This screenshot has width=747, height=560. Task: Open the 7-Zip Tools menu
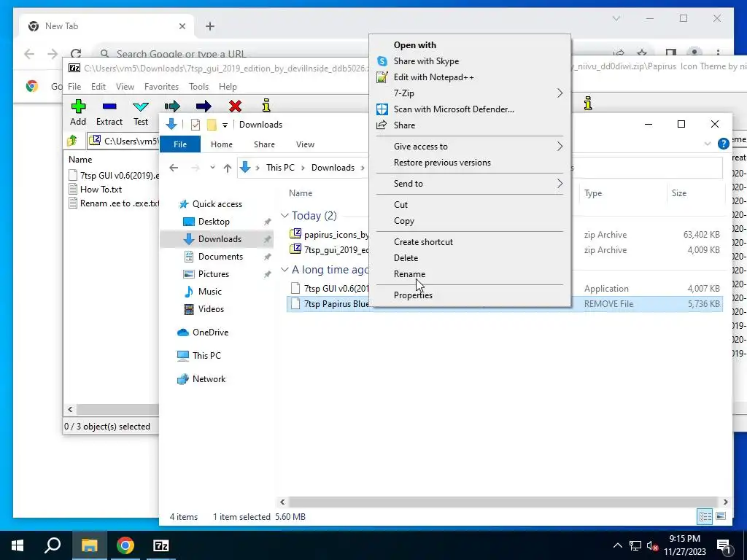point(198,87)
